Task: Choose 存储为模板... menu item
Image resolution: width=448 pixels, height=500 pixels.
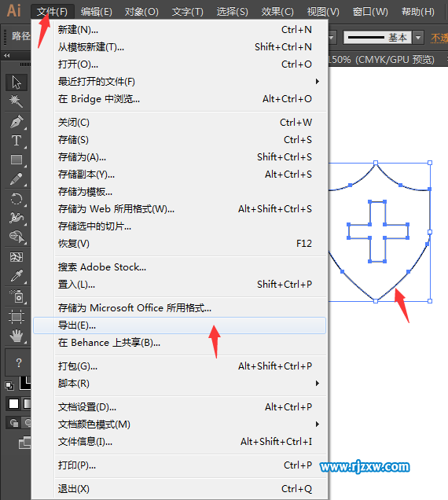Action: click(x=180, y=192)
